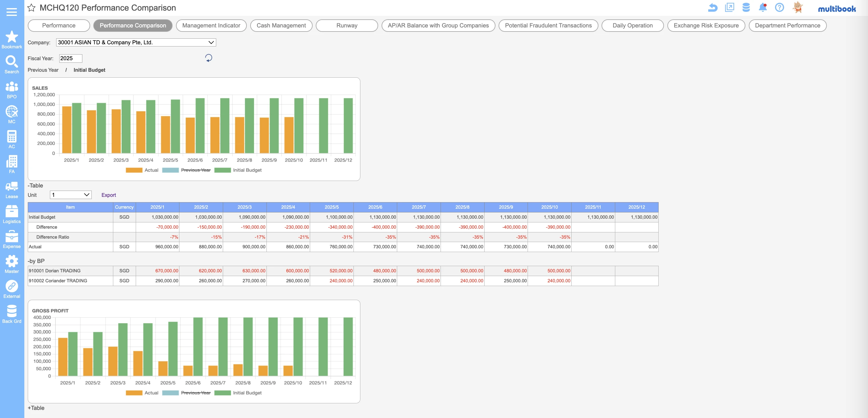Collapse the Sales -Table section
The width and height of the screenshot is (868, 418).
coord(35,186)
